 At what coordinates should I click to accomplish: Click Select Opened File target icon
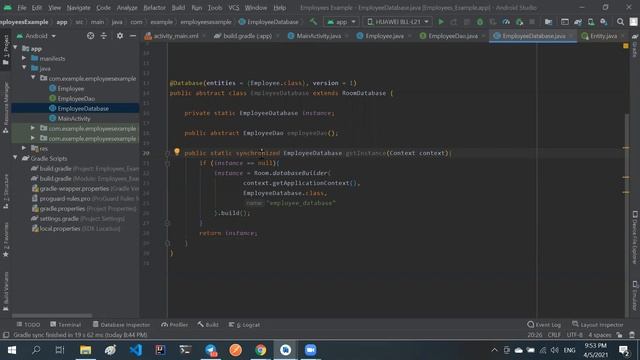pos(91,36)
